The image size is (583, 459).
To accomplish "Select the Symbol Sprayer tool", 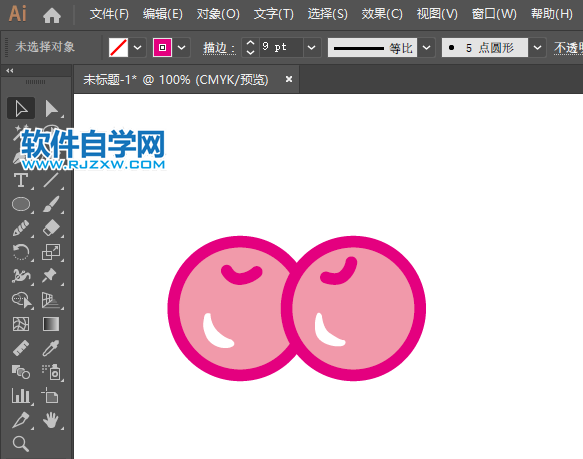I will click(52, 372).
